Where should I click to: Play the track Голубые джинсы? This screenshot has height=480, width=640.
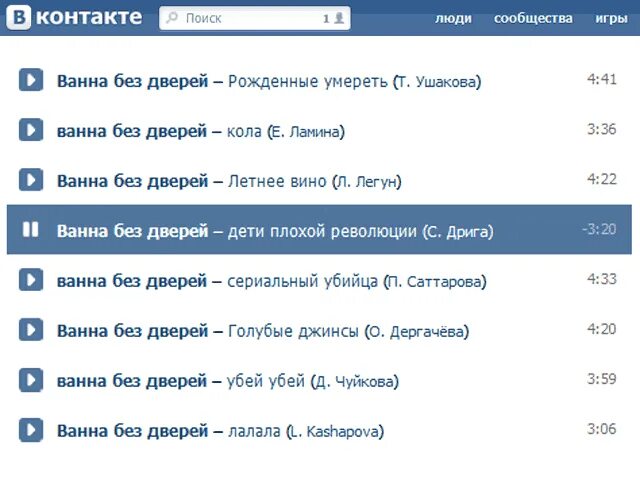coord(31,329)
